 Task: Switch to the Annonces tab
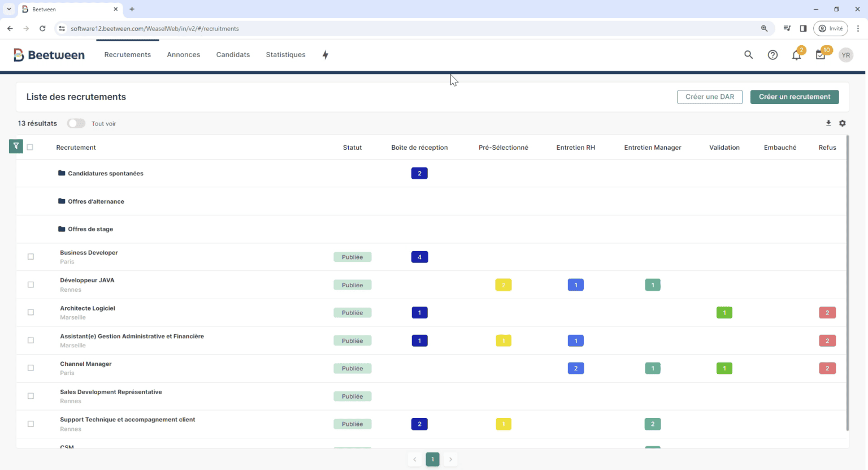pos(184,55)
